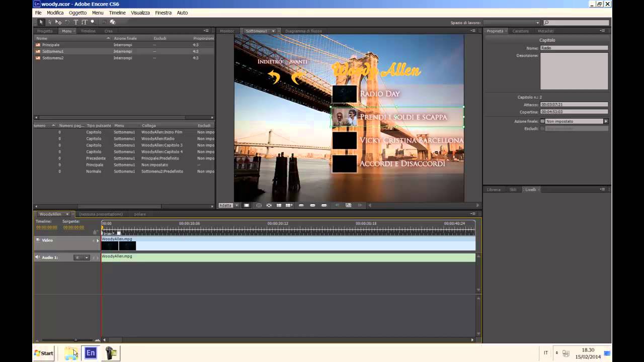Open the menu viewer panel options icon
644x362 pixels.
pyautogui.click(x=473, y=31)
